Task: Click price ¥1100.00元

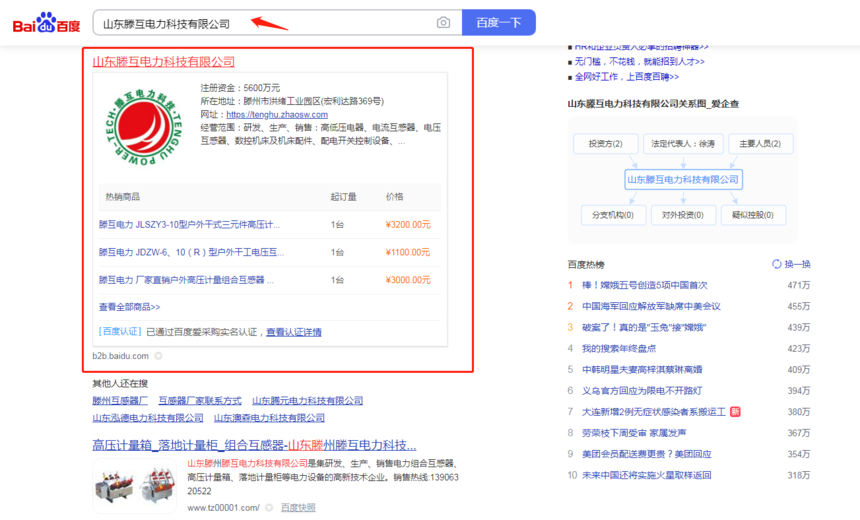Action: pos(408,252)
